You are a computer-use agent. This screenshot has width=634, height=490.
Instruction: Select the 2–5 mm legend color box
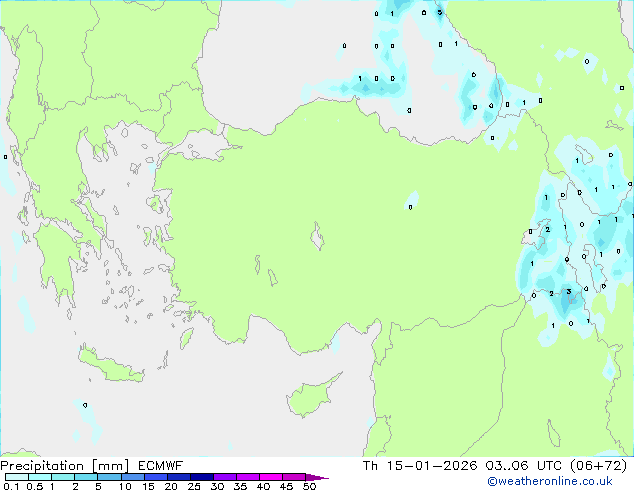(86, 477)
